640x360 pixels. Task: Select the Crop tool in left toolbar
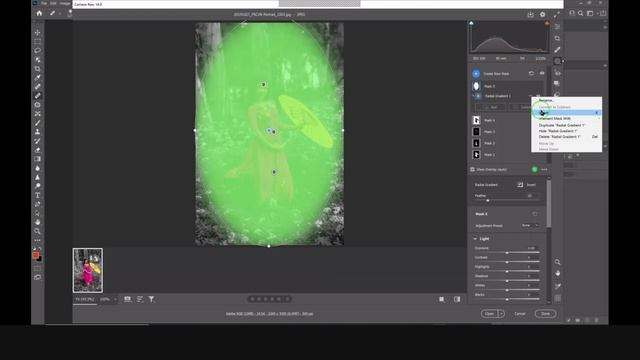click(x=38, y=69)
